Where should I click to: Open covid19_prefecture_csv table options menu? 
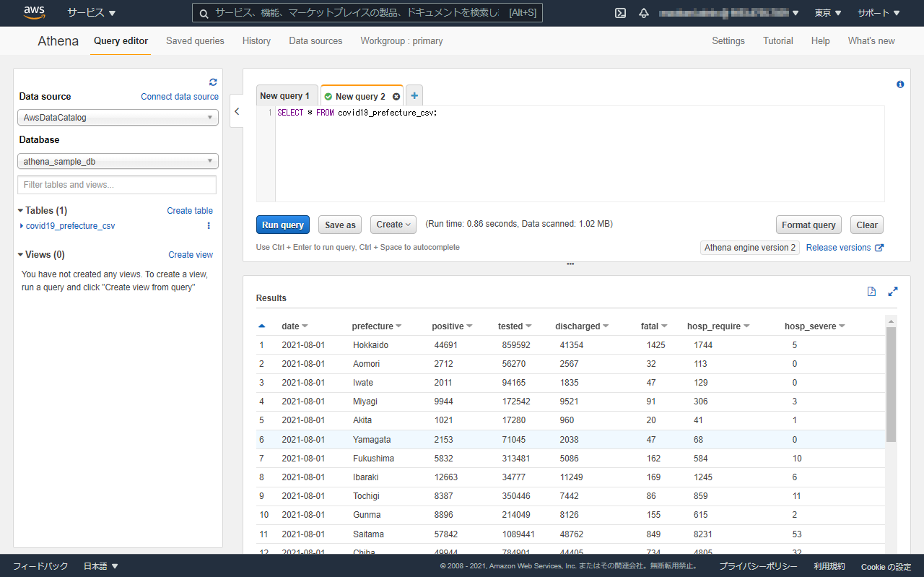pyautogui.click(x=209, y=226)
